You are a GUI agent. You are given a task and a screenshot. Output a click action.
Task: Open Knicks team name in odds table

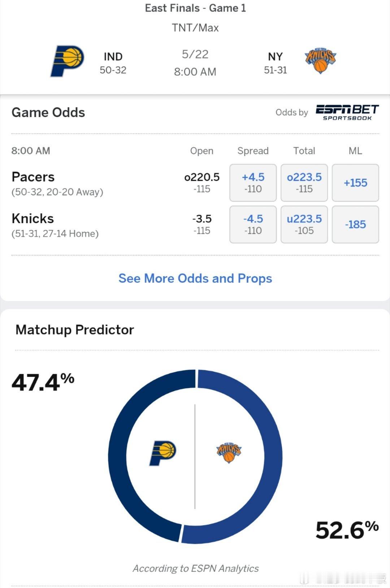point(32,218)
